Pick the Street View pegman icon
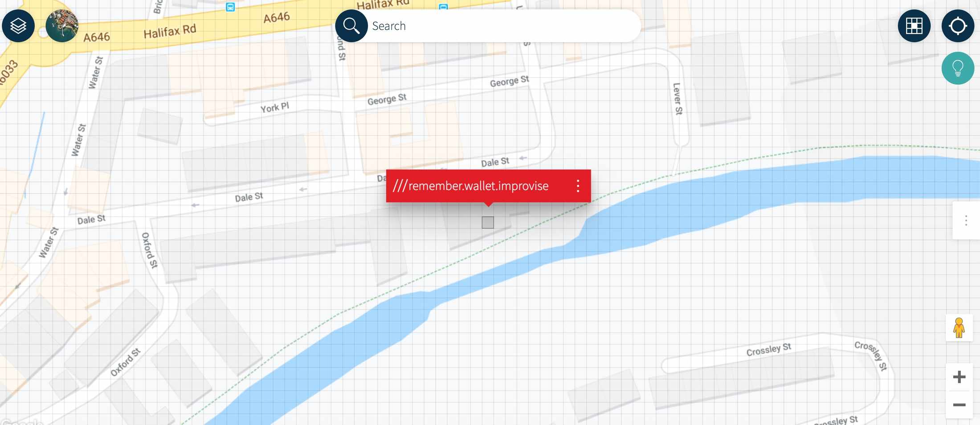The image size is (980, 425). 959,328
